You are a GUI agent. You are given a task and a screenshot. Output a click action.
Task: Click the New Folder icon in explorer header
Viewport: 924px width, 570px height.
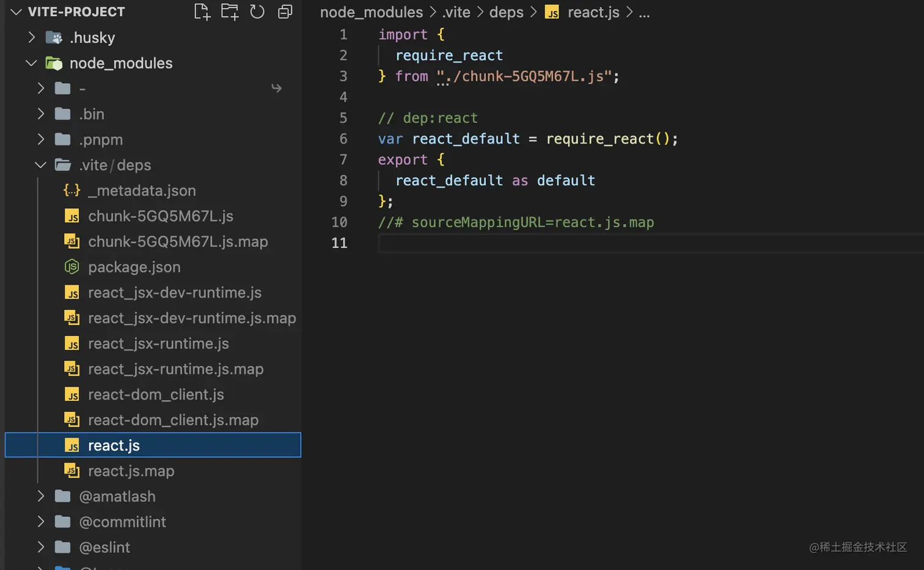coord(230,12)
